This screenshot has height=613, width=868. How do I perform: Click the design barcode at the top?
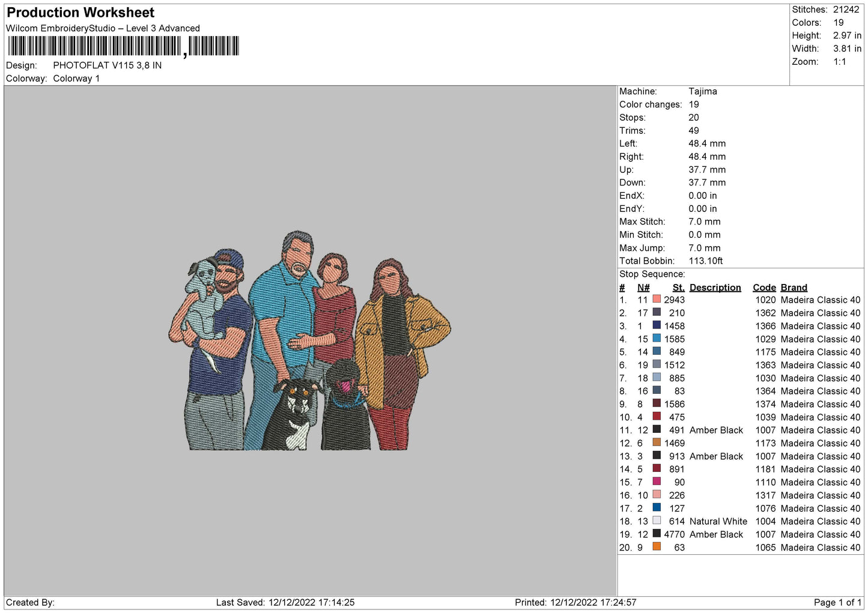coord(123,46)
